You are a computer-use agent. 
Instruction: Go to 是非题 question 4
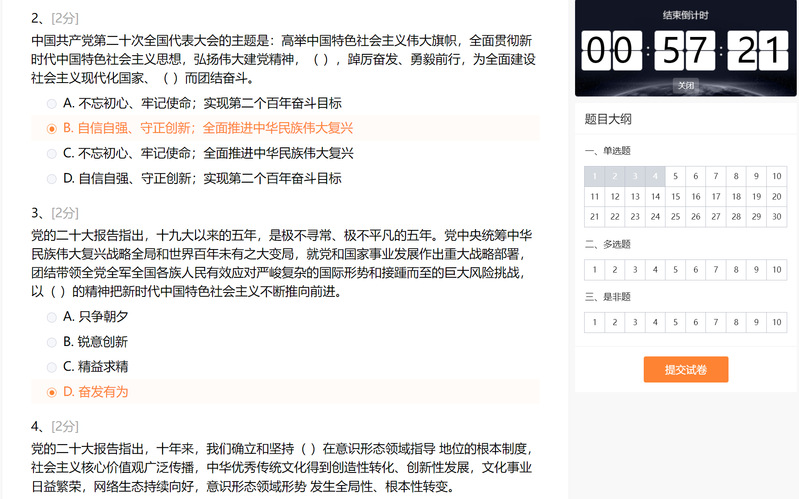pyautogui.click(x=655, y=322)
